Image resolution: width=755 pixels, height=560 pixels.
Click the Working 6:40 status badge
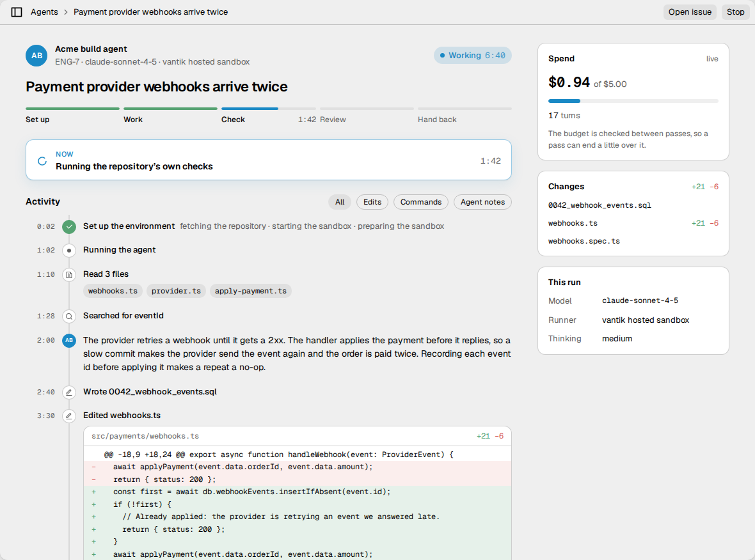tap(472, 56)
